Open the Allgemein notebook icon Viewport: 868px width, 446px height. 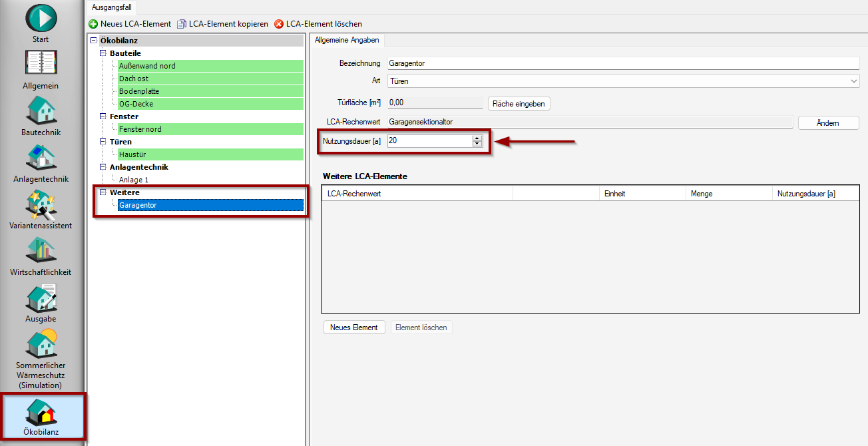pos(41,65)
